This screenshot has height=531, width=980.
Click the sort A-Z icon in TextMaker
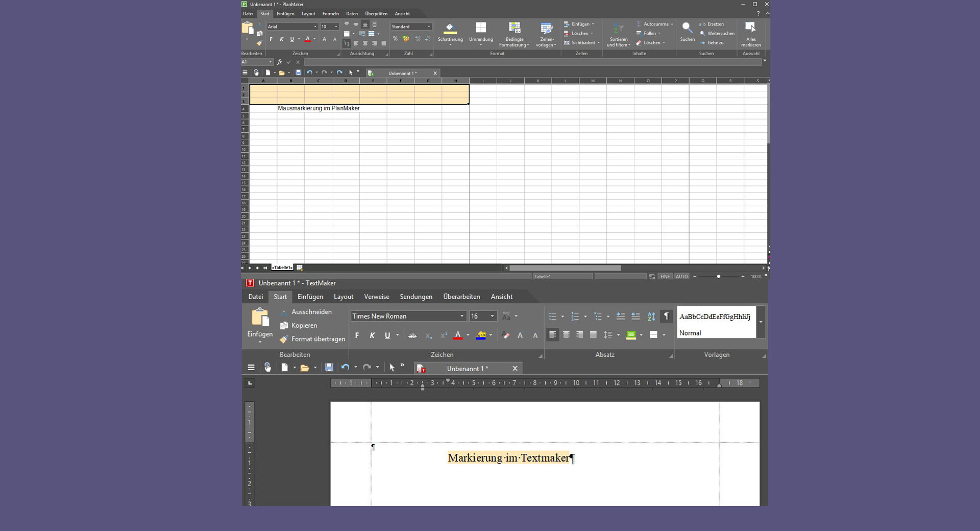651,317
